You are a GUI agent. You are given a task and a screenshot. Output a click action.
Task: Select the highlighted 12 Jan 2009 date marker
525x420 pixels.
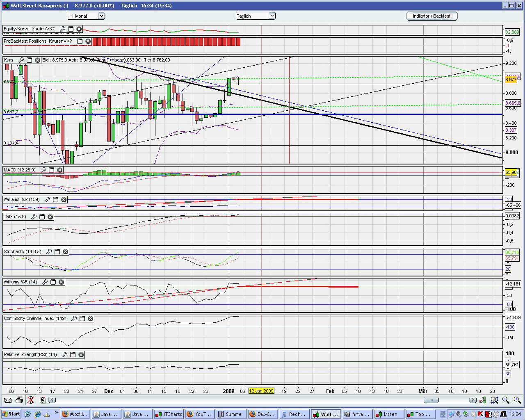click(261, 391)
